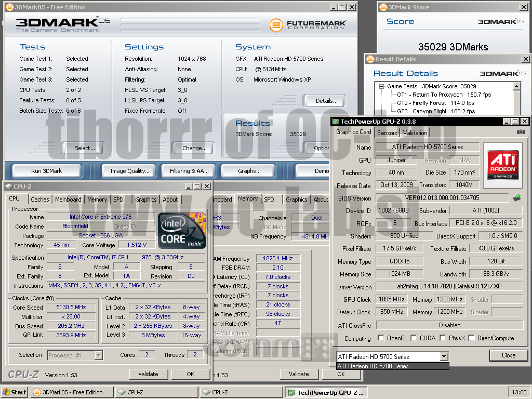This screenshot has height=399, width=532.
Task: Open the GPU selection dropdown in GPU-Z
Action: (x=444, y=356)
